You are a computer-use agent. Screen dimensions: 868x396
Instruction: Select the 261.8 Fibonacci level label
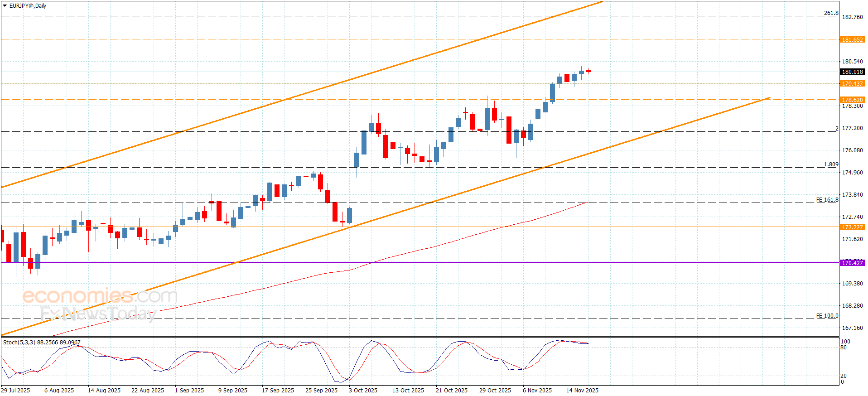click(831, 13)
